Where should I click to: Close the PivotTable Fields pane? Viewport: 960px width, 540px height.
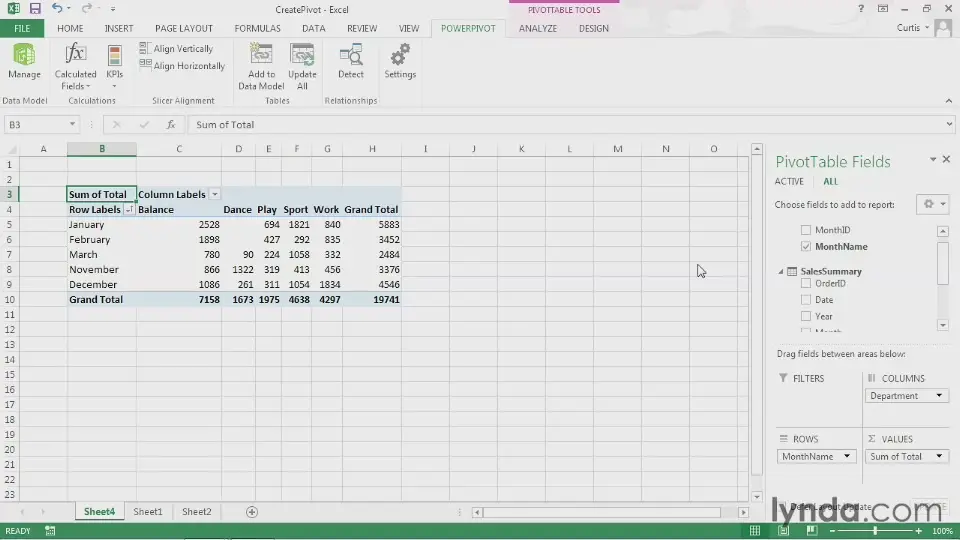[946, 159]
